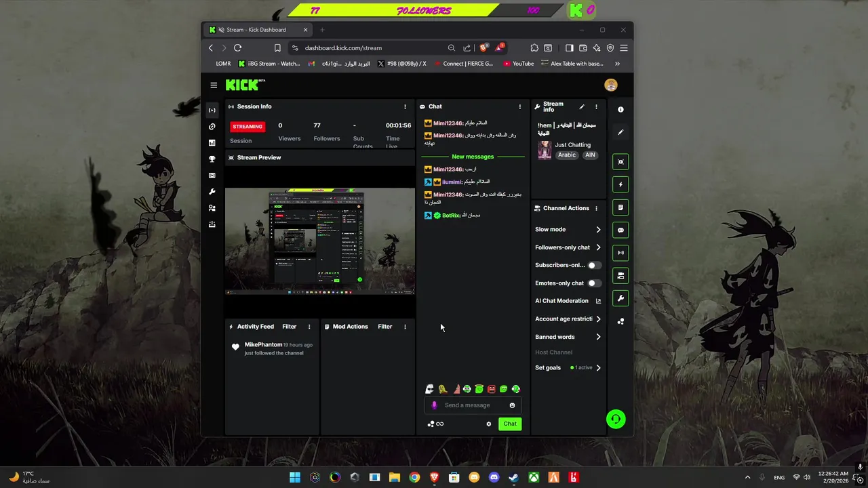This screenshot has height=488, width=868.
Task: Open the videos sidebar icon
Action: coord(212,176)
